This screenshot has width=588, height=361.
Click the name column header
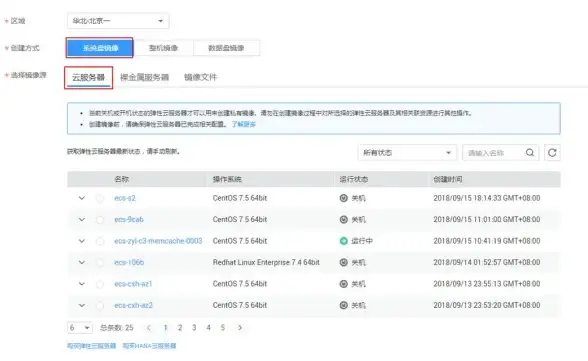tap(122, 179)
